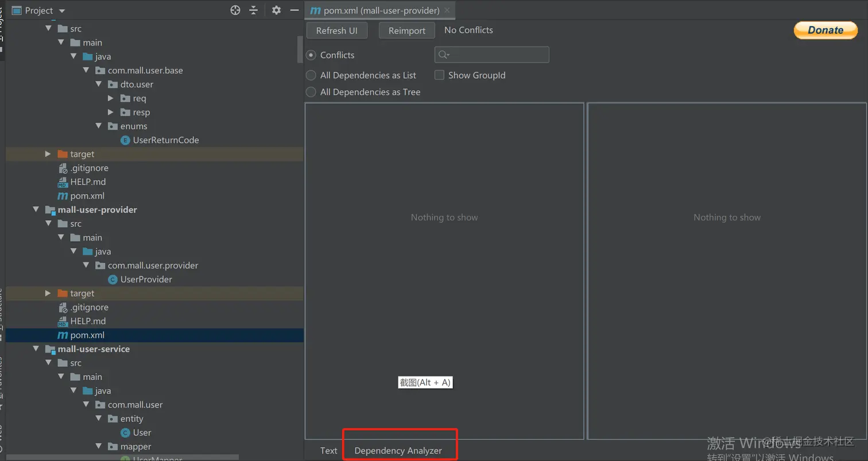The width and height of the screenshot is (868, 461).
Task: Click the com.mall.user.provider package icon
Action: click(100, 265)
